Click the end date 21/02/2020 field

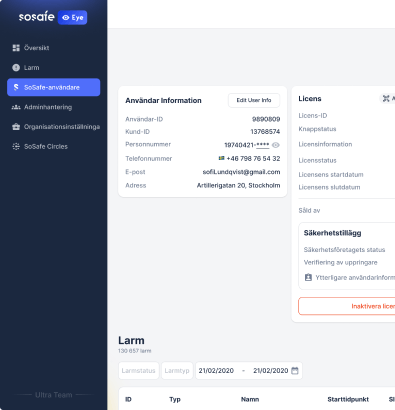(270, 370)
